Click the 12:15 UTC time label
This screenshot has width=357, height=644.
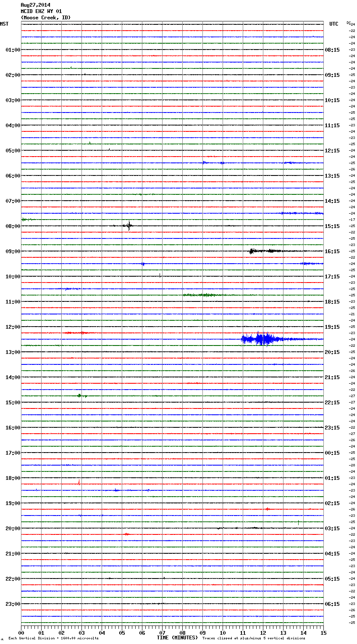click(x=332, y=151)
